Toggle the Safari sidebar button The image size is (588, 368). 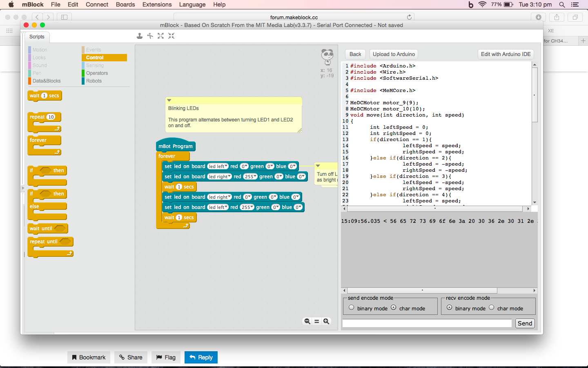(64, 17)
